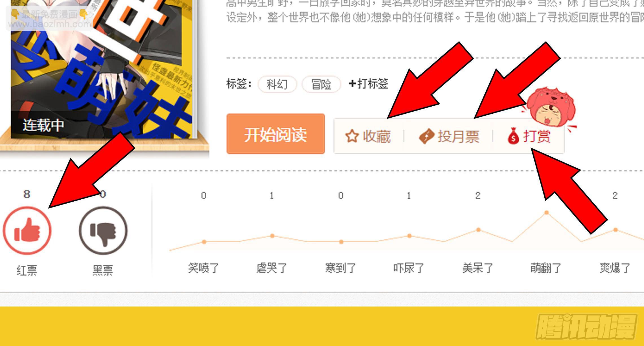Image resolution: width=644 pixels, height=346 pixels.
Task: Choose the 爽爆了 reaction
Action: point(615,268)
